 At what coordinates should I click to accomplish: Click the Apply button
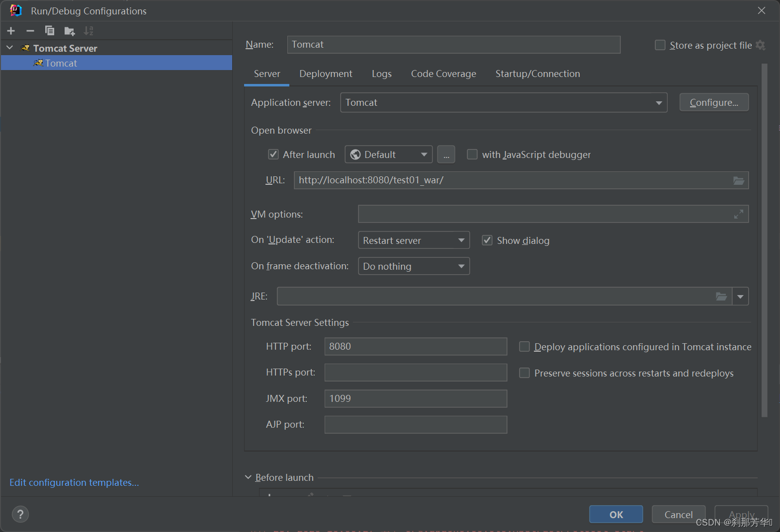click(741, 515)
